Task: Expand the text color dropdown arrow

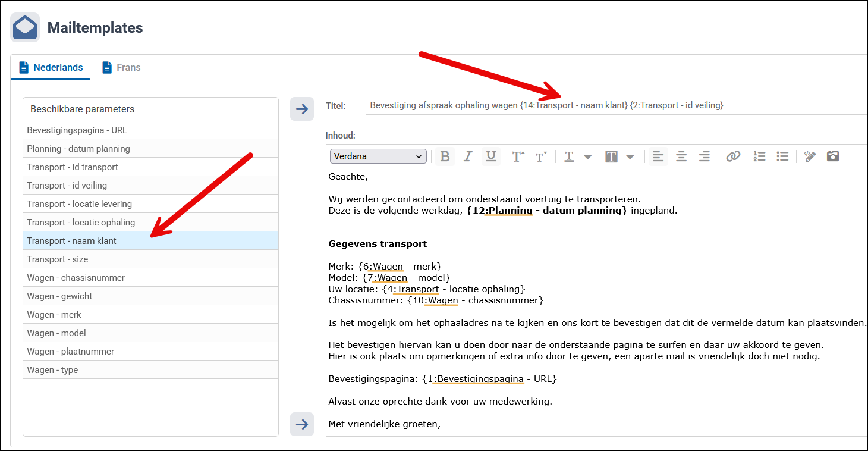Action: click(588, 157)
